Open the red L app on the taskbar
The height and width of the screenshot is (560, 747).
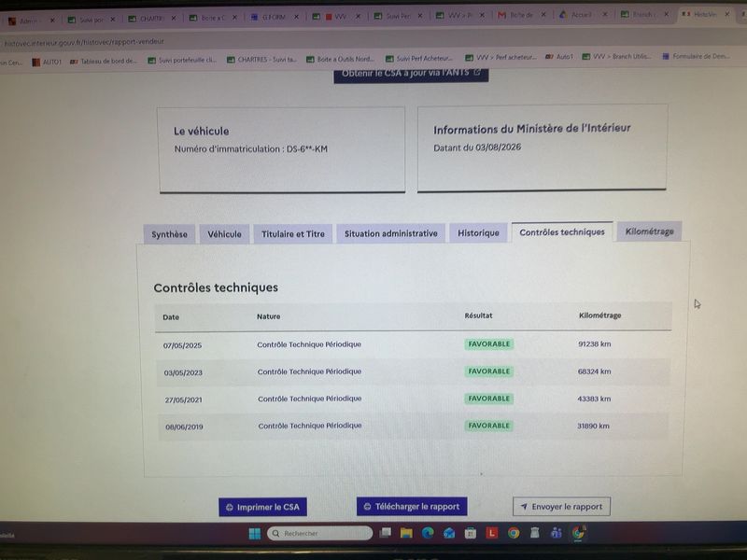pos(492,533)
